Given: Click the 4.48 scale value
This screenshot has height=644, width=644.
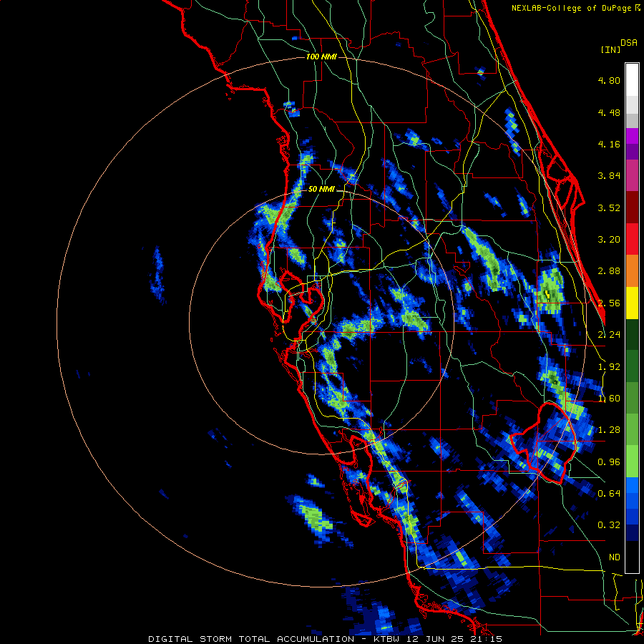Looking at the screenshot, I should point(609,112).
